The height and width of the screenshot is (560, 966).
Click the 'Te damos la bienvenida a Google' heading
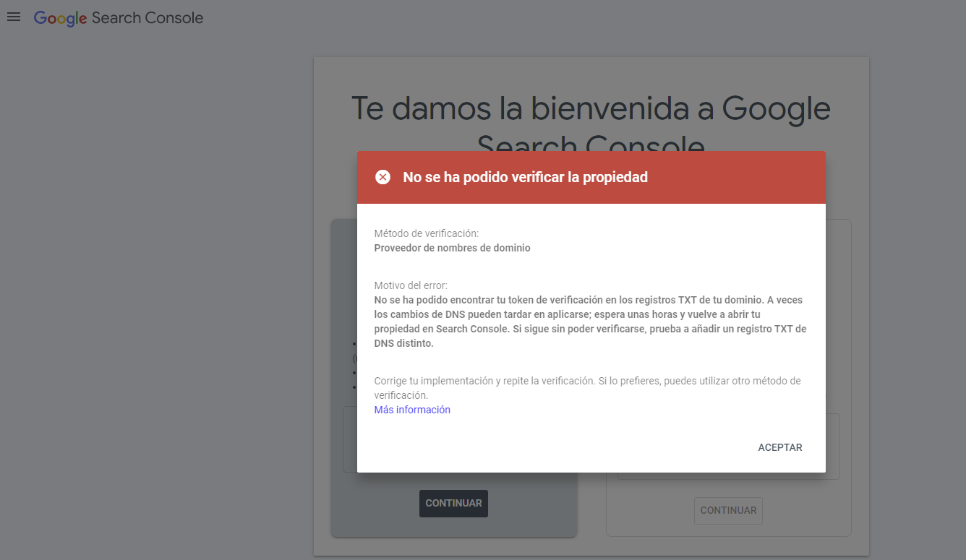(591, 108)
